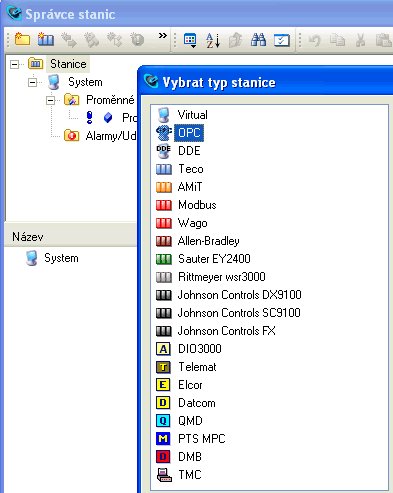
Task: Click the binoculars find icon
Action: pyautogui.click(x=258, y=40)
